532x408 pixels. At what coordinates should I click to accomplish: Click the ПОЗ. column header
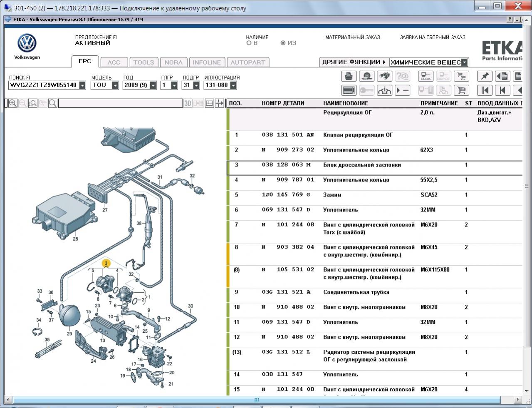click(235, 103)
